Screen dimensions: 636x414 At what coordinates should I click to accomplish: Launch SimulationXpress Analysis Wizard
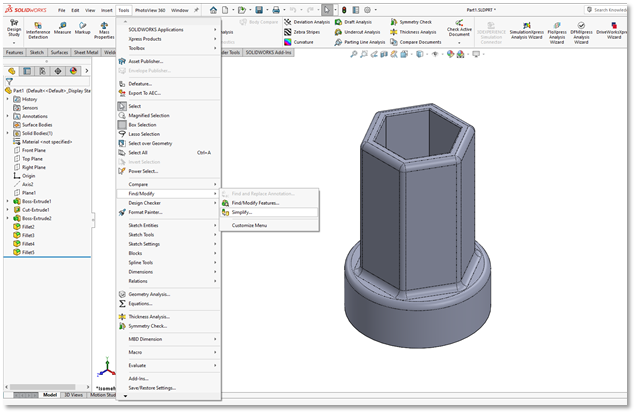[x=526, y=32]
